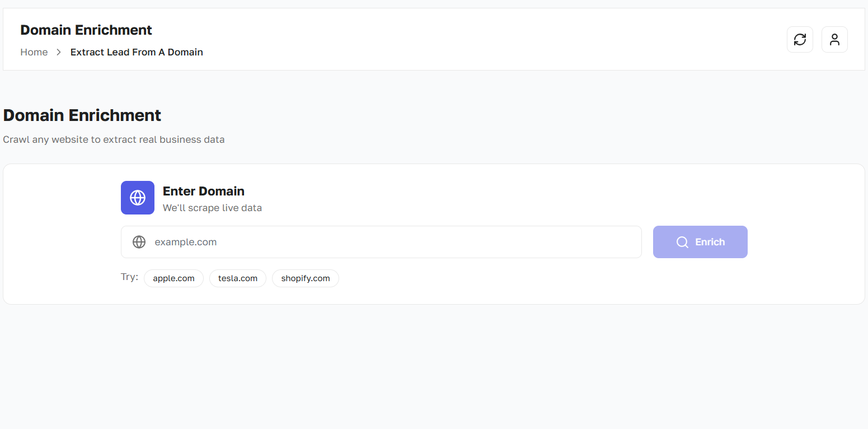Click the small globe icon inside the domain field

(139, 242)
